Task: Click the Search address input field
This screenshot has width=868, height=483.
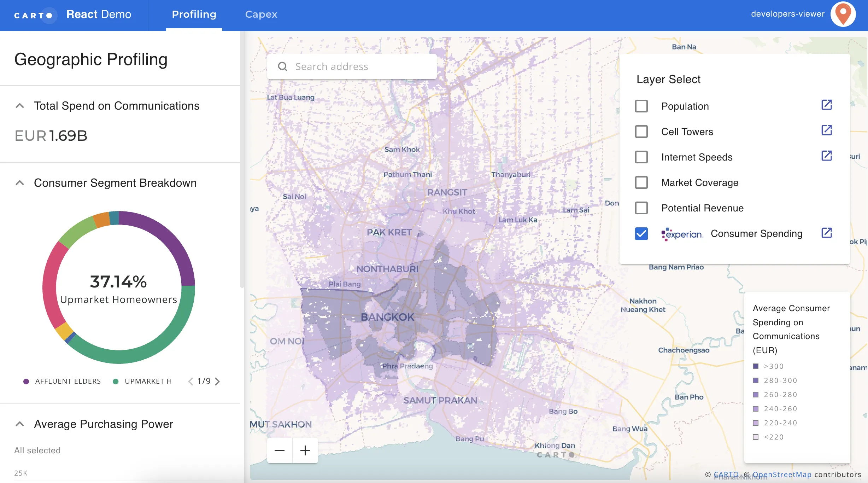Action: [x=352, y=66]
